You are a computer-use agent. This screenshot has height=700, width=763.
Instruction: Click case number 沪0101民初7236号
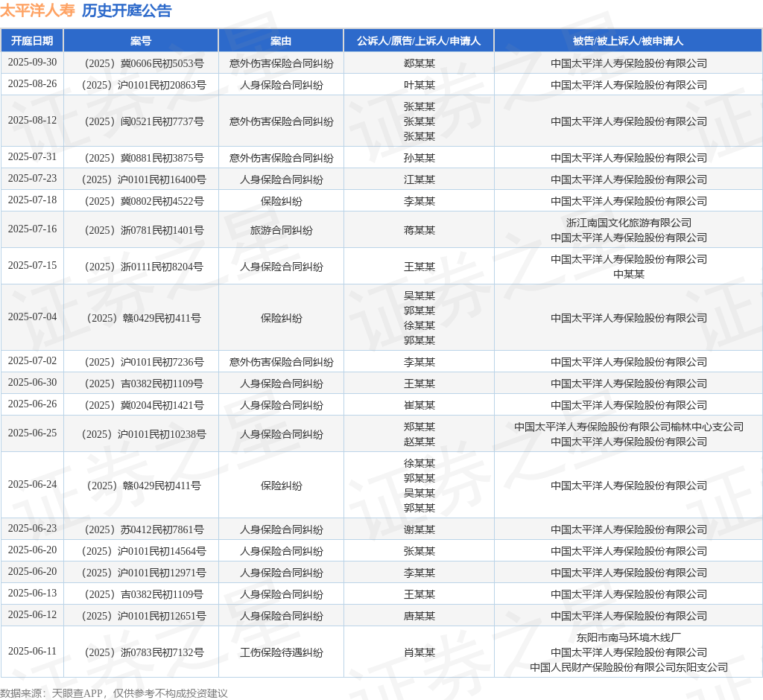pos(144,362)
